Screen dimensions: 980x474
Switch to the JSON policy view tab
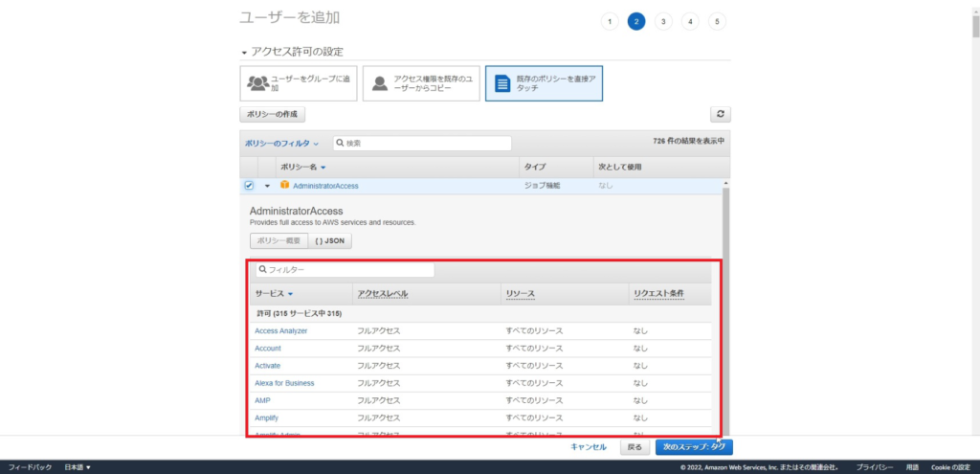click(329, 241)
